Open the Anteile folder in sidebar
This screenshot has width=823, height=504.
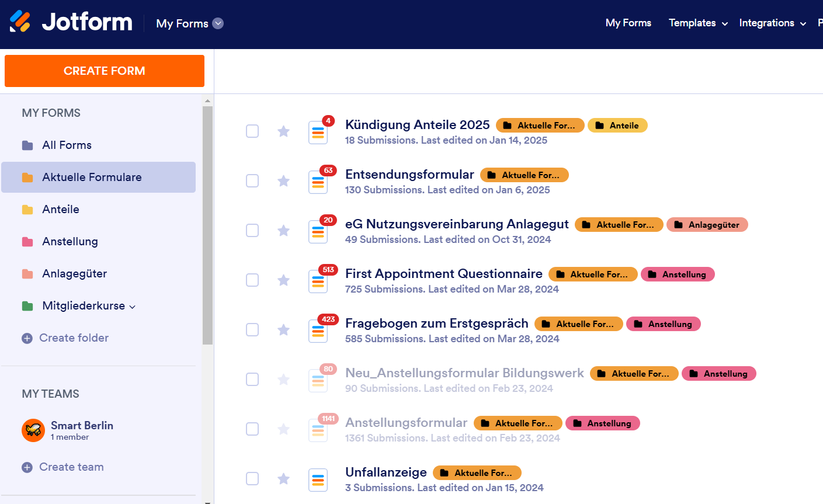coord(98,209)
